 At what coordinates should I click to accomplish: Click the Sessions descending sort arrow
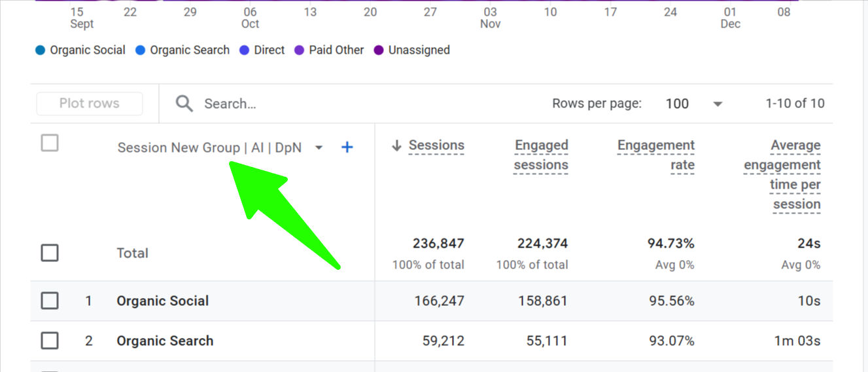[x=396, y=146]
